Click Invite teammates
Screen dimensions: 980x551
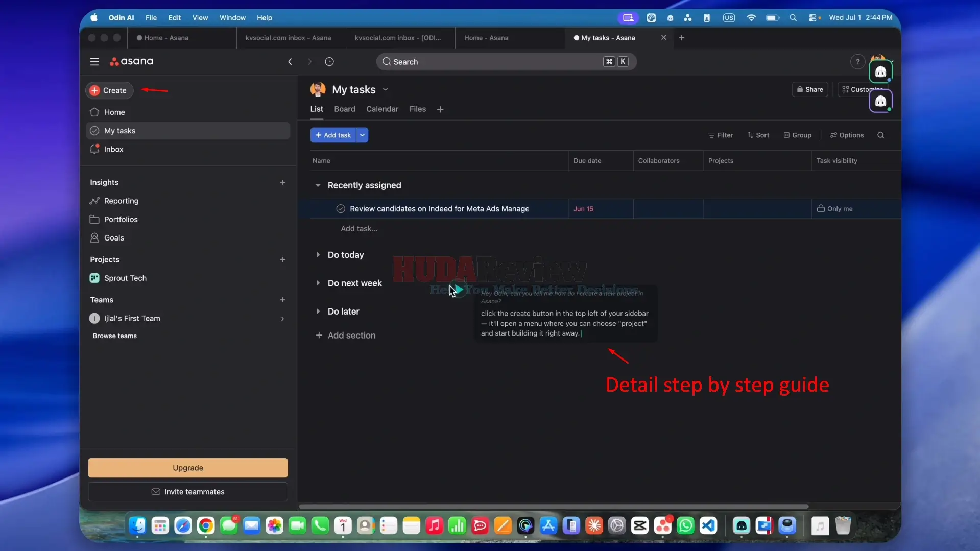click(x=188, y=492)
